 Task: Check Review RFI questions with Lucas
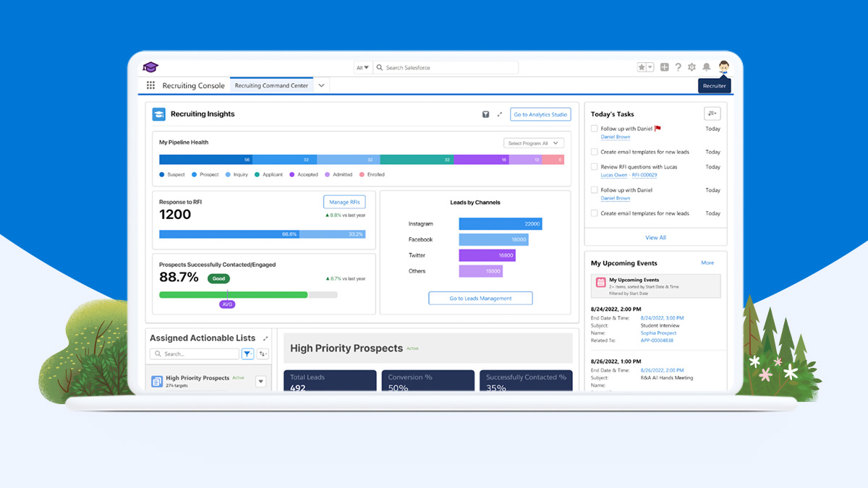coord(595,166)
